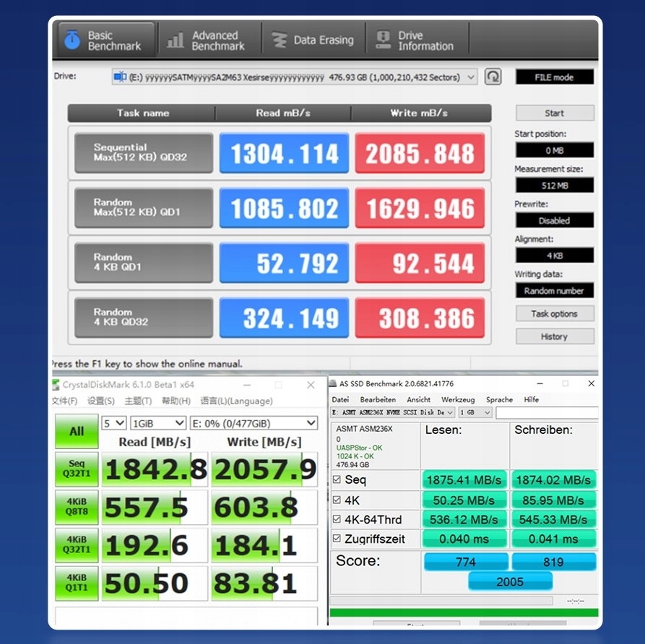Click sequential read value 1304.114
The image size is (645, 644).
click(284, 152)
